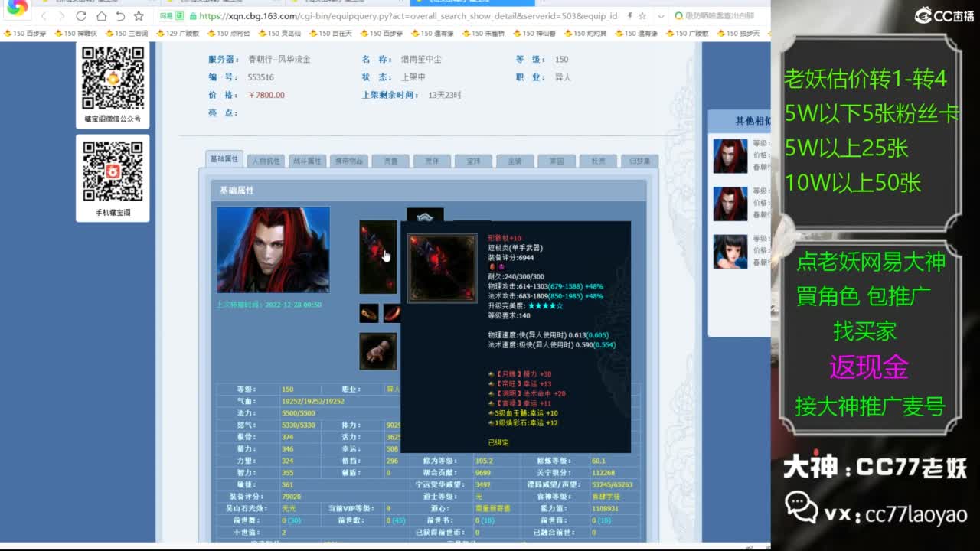Click the equipped weapon staff slot icon

click(378, 257)
